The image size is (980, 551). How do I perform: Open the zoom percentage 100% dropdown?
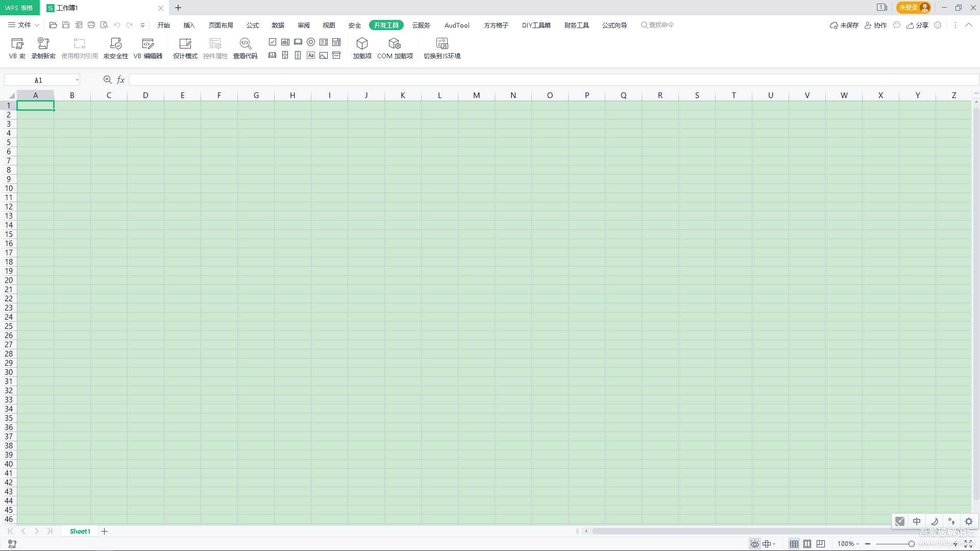[x=848, y=544]
